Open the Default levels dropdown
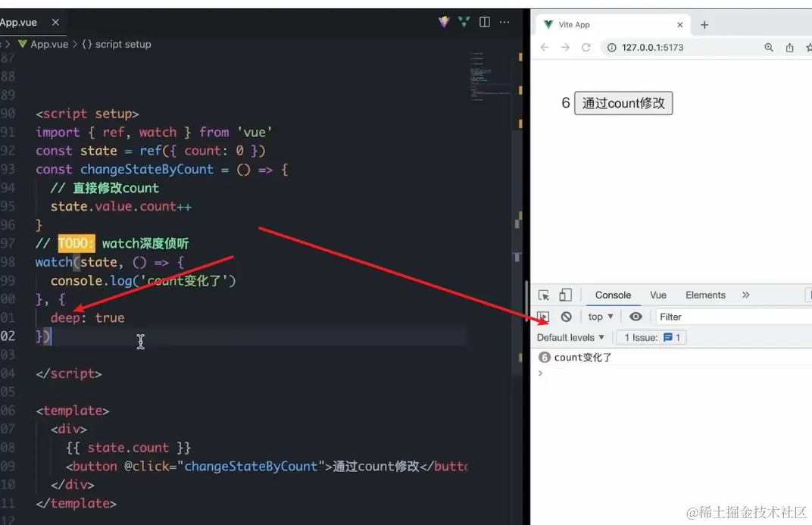 570,338
